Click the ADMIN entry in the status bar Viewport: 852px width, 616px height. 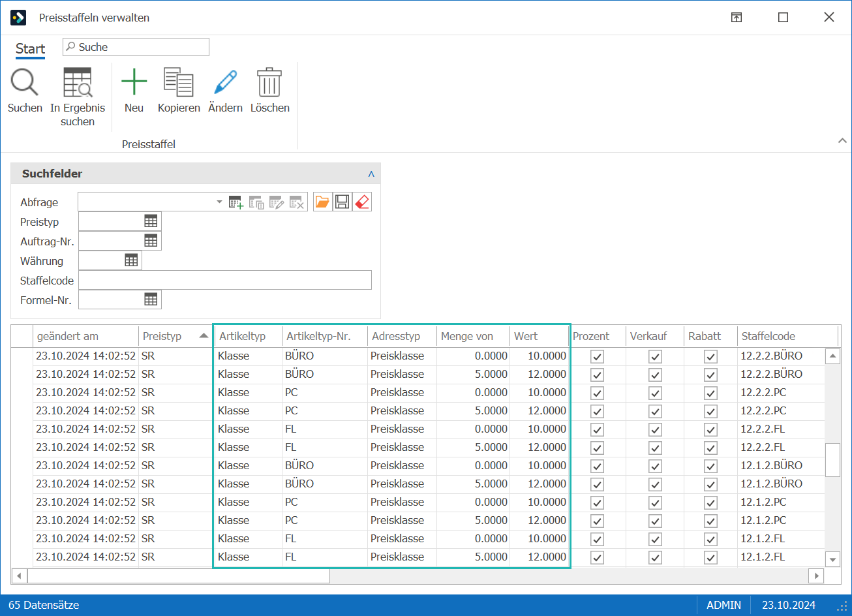(x=724, y=605)
